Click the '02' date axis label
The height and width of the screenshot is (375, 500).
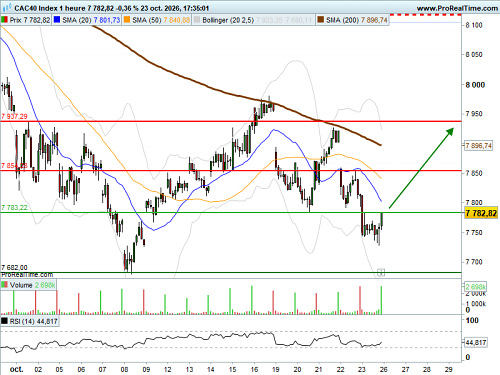[38, 369]
